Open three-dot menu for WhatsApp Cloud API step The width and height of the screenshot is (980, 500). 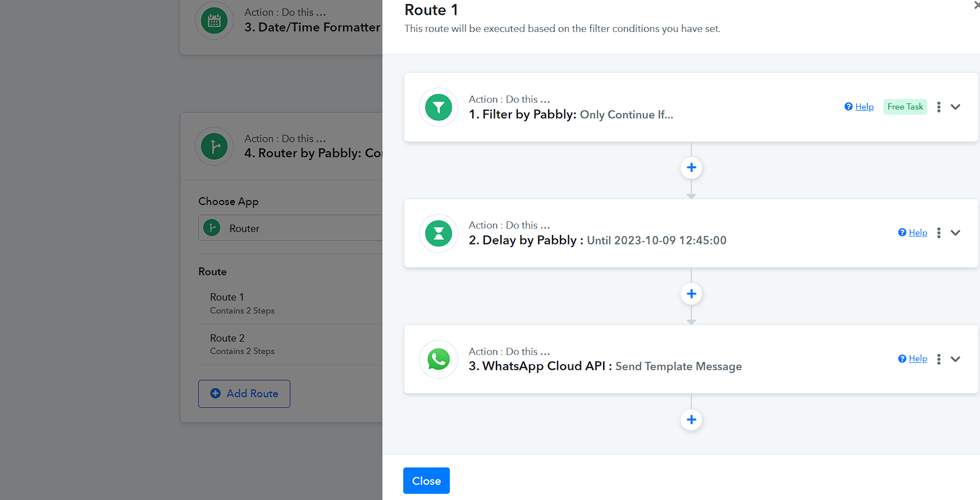[x=938, y=359]
